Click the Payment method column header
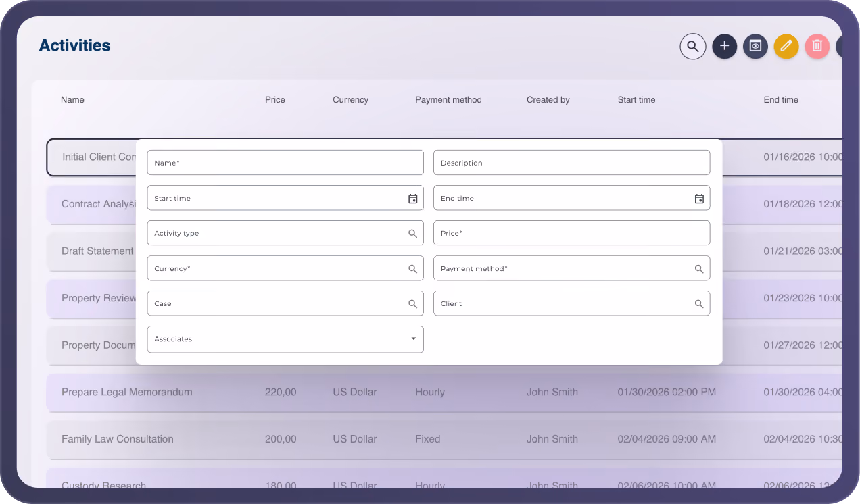The height and width of the screenshot is (504, 860). point(448,100)
